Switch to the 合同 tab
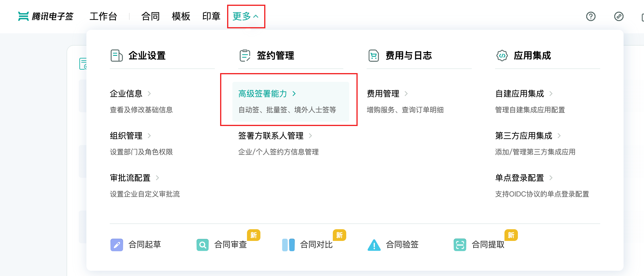This screenshot has height=276, width=644. (x=150, y=16)
